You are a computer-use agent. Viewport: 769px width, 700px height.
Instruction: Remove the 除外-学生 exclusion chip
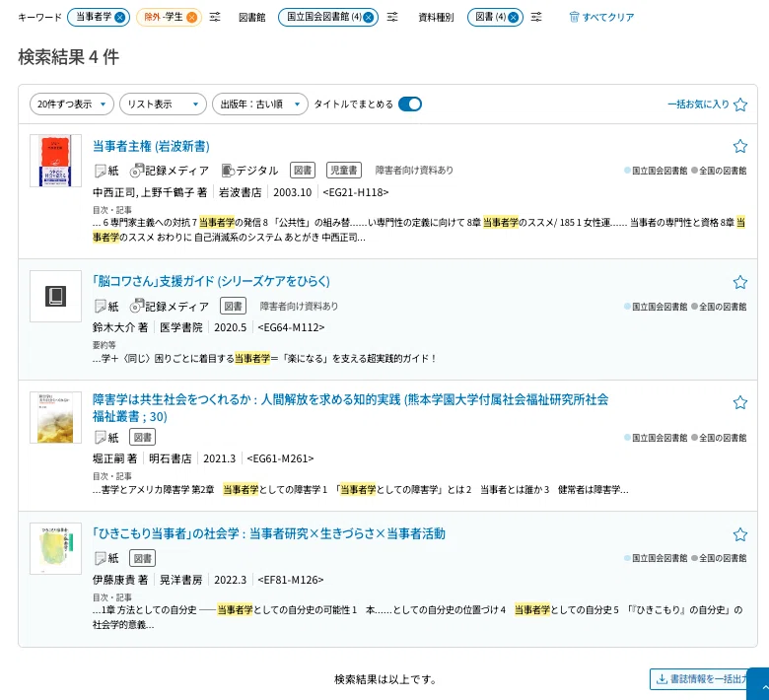pyautogui.click(x=192, y=17)
